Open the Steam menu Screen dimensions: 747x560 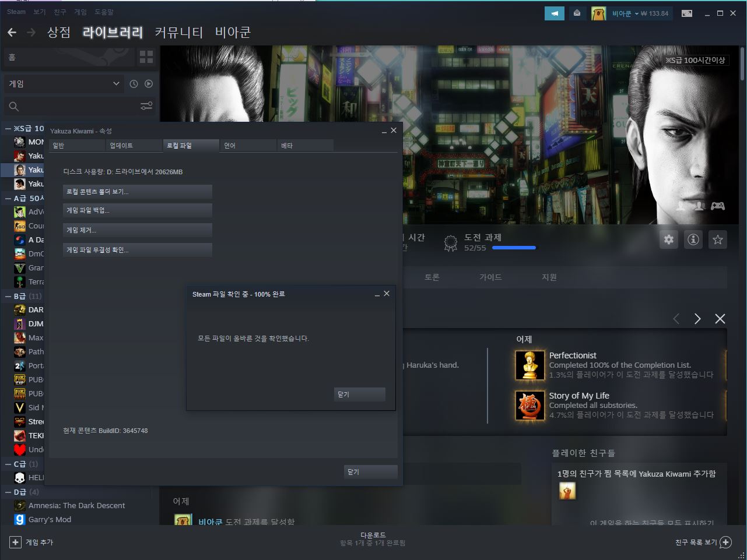(16, 12)
